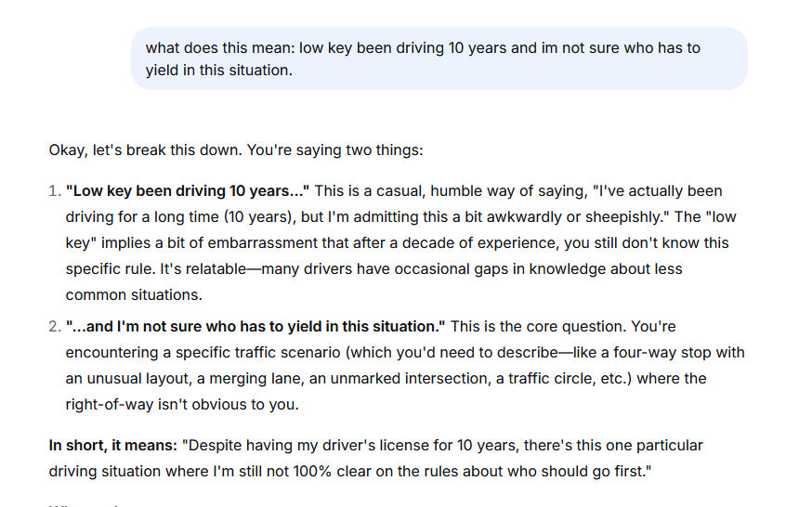Click the phrase "who should go first"
This screenshot has height=507, width=812.
click(574, 472)
